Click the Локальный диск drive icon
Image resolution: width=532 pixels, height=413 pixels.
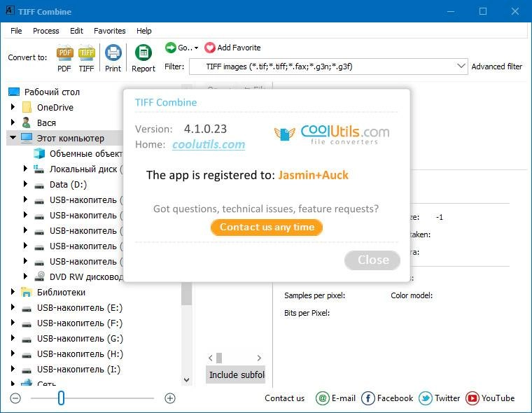click(38, 169)
